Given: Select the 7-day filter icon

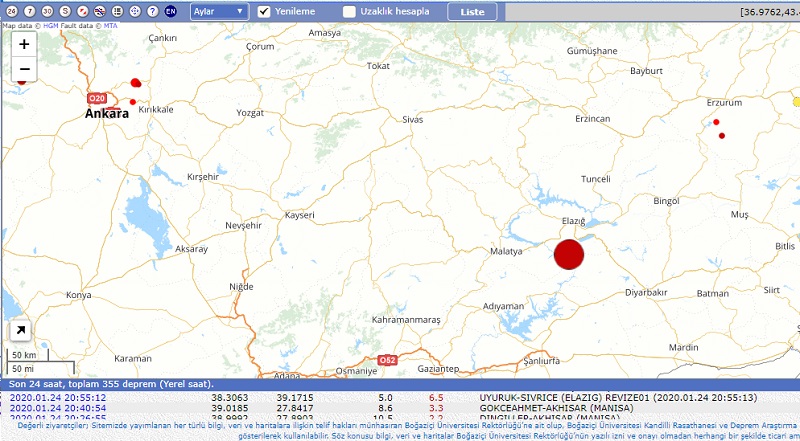Looking at the screenshot, I should point(31,11).
